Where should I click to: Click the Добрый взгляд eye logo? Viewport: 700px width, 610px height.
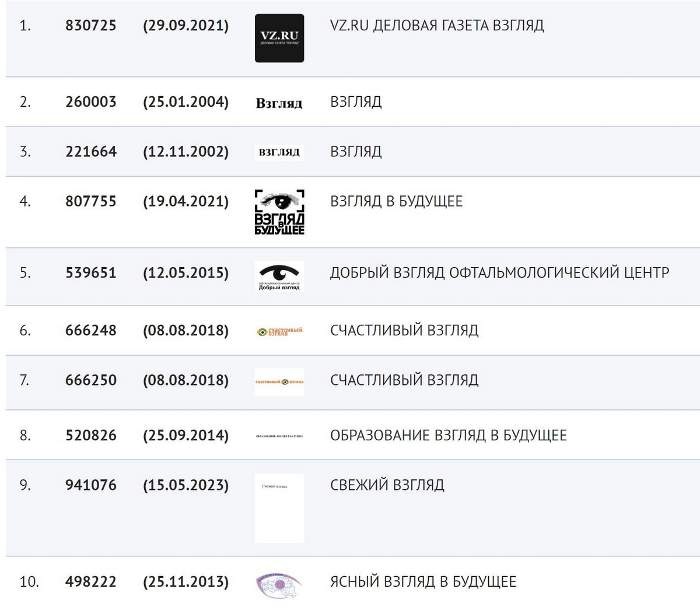tap(279, 277)
